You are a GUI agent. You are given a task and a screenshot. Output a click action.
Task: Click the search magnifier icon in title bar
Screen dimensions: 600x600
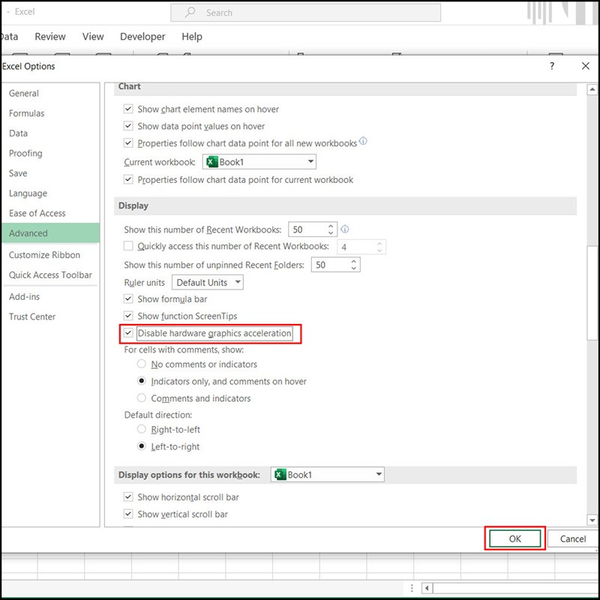pyautogui.click(x=190, y=13)
